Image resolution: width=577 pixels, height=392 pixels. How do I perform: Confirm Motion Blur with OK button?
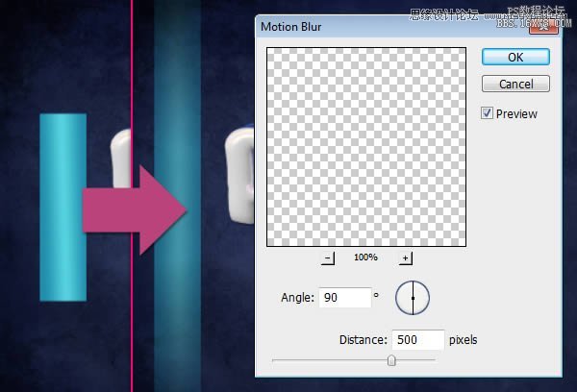click(x=515, y=57)
